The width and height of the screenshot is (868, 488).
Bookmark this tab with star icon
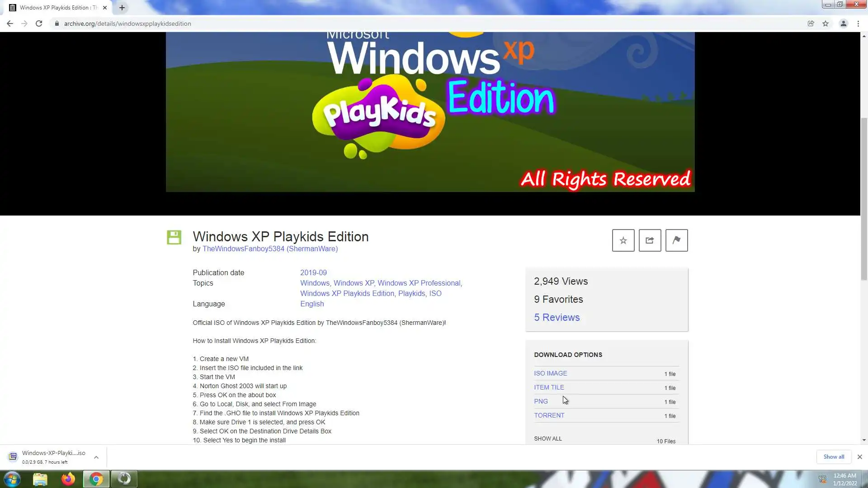pos(826,23)
